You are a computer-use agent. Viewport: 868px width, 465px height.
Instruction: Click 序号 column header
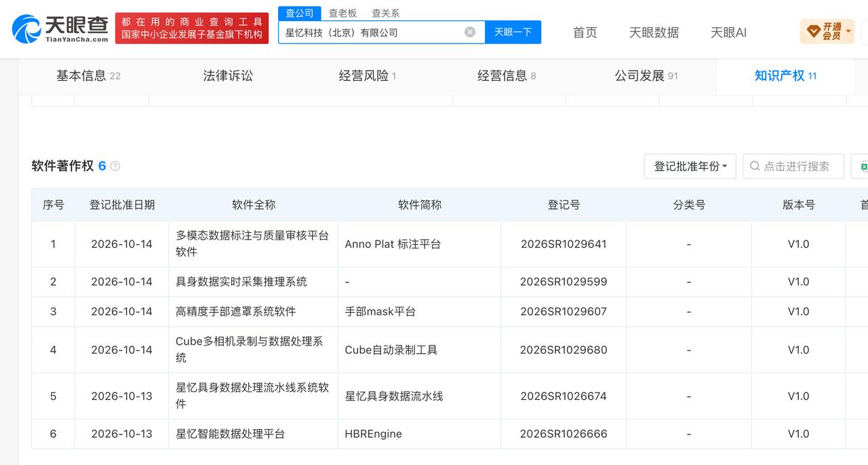click(x=54, y=204)
